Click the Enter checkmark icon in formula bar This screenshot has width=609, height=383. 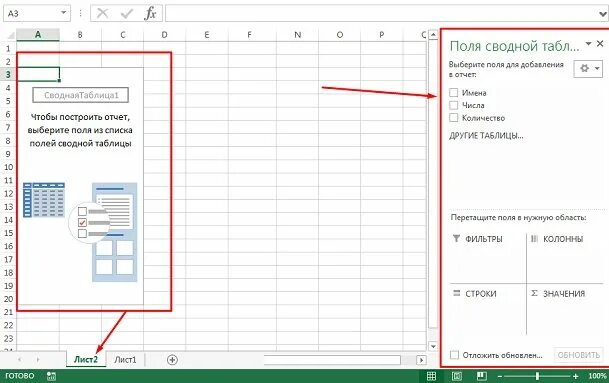click(127, 14)
